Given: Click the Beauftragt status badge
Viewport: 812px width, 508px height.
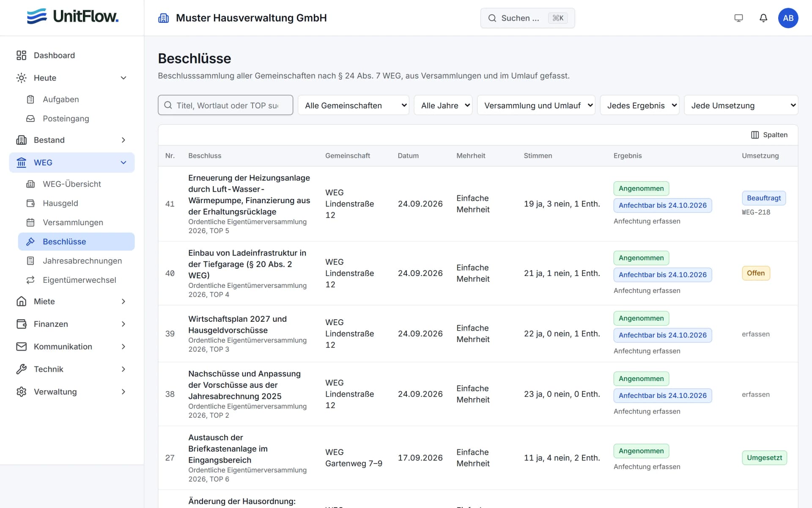Looking at the screenshot, I should [x=763, y=198].
